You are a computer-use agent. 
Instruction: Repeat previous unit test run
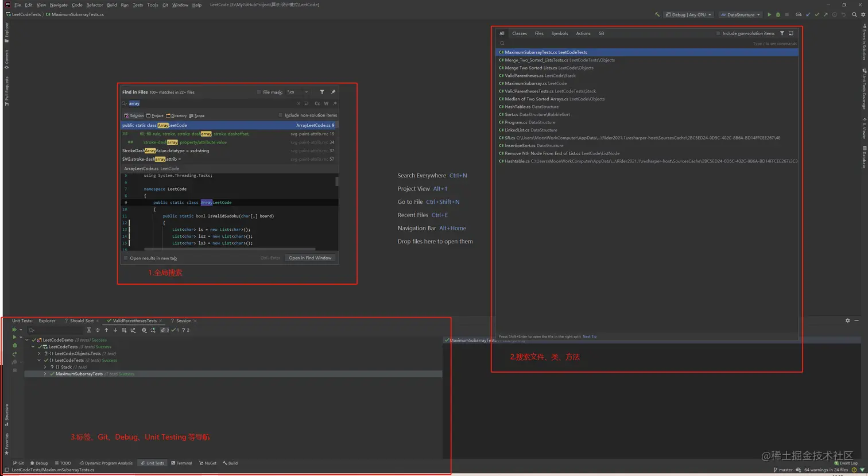tap(14, 354)
